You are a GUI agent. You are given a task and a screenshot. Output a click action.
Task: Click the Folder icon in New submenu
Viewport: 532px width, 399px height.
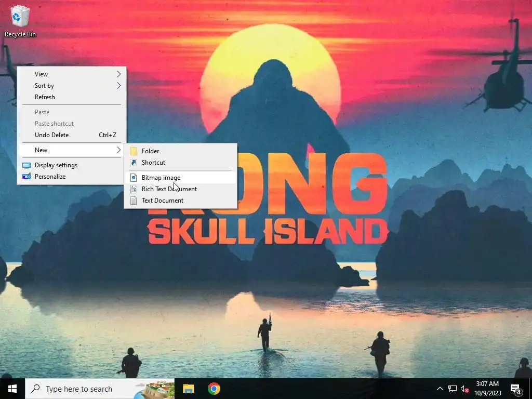(134, 151)
